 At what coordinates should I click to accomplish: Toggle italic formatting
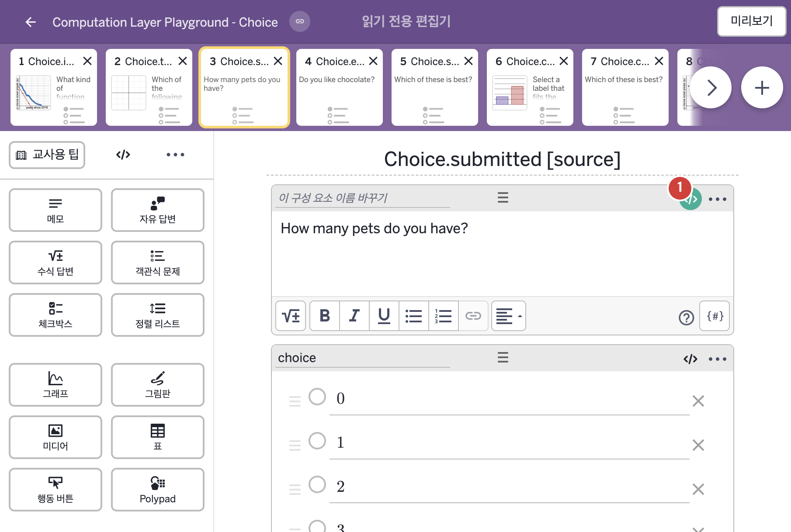point(354,316)
